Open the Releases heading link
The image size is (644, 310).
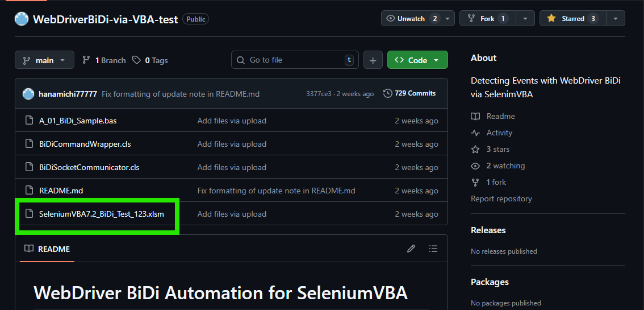[488, 230]
